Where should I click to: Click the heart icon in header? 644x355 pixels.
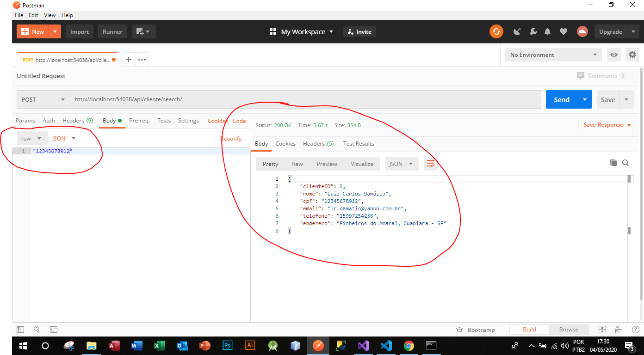pyautogui.click(x=563, y=31)
